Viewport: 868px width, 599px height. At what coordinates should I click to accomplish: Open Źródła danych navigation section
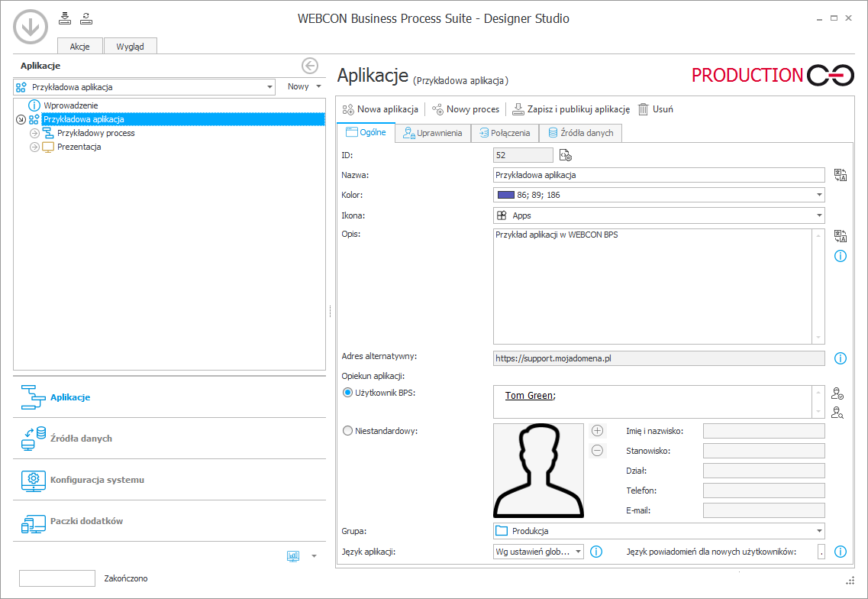(169, 439)
